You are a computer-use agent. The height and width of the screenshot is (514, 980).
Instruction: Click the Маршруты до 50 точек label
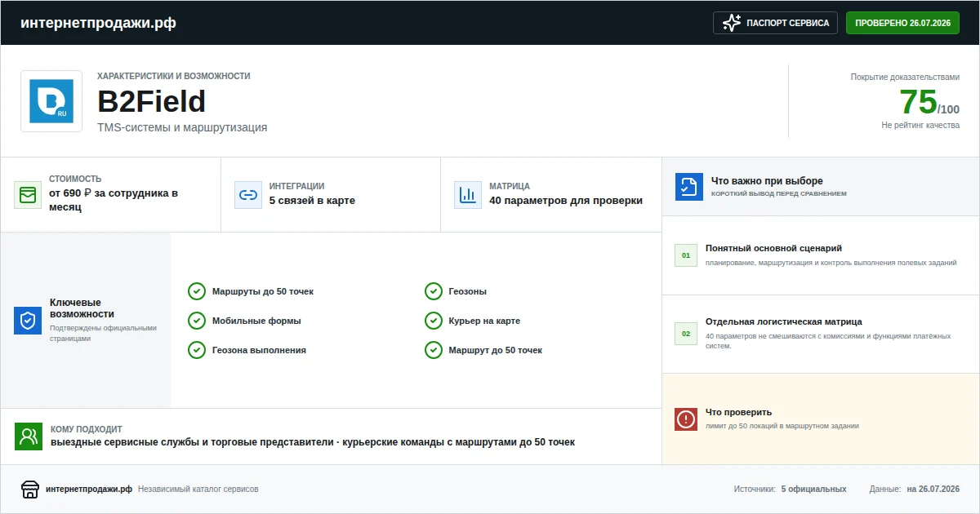point(263,291)
